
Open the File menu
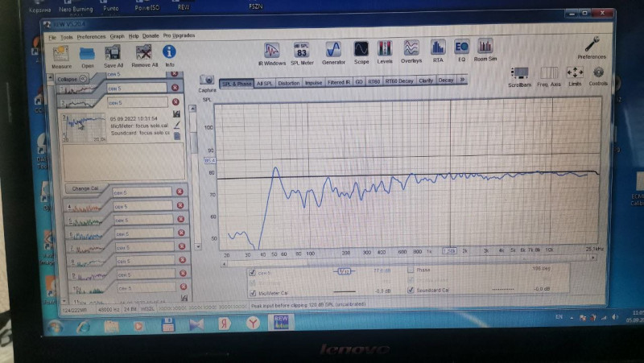click(52, 38)
